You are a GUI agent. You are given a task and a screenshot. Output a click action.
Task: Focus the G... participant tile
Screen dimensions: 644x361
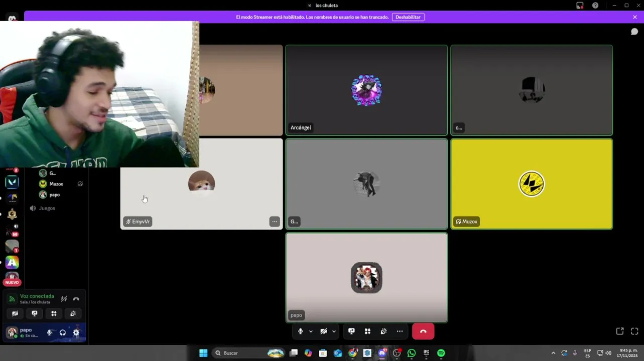(x=366, y=184)
